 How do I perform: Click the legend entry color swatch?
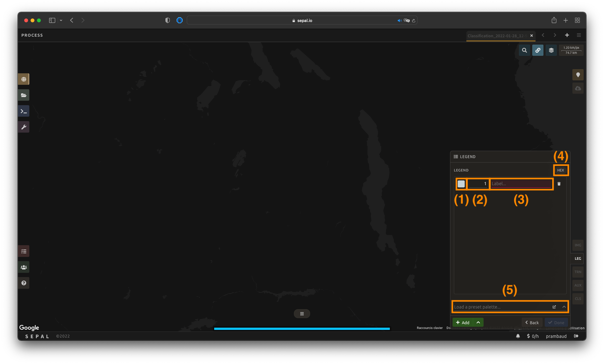click(461, 184)
